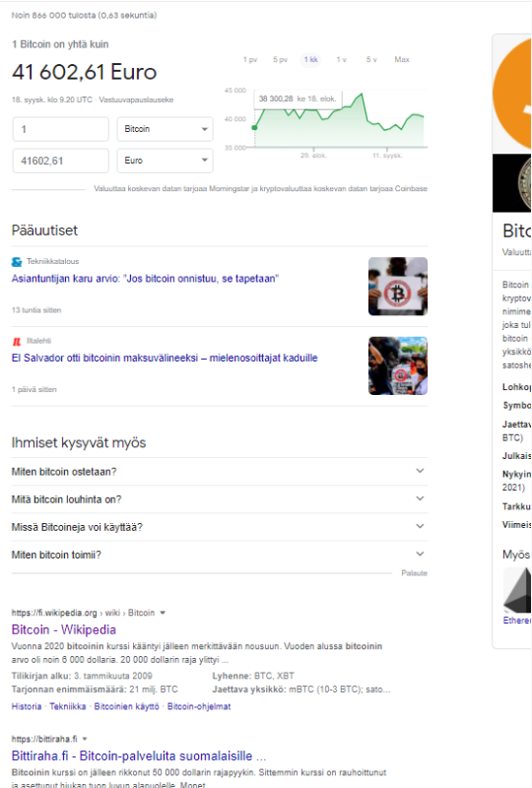Click the chart tooltip '38 300,28 ke 18. elok.'
Viewport: 532px width, 788px height.
298,98
